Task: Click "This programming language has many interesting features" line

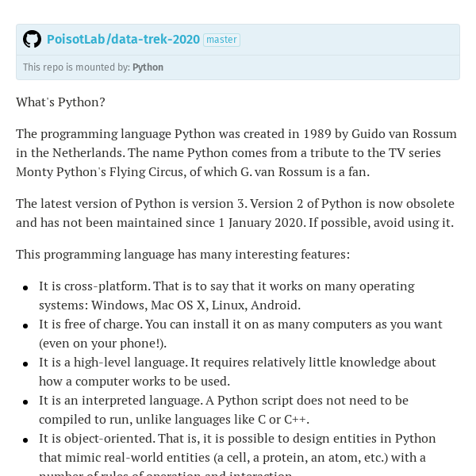Action: (x=182, y=255)
